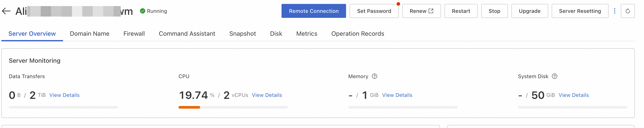Open the three-dot more actions menu
Image resolution: width=644 pixels, height=128 pixels.
[614, 11]
